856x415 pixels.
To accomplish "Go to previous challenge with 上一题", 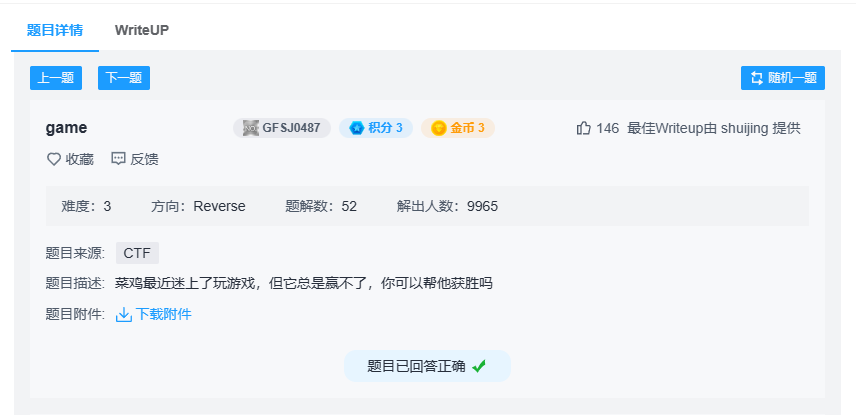I will (56, 78).
